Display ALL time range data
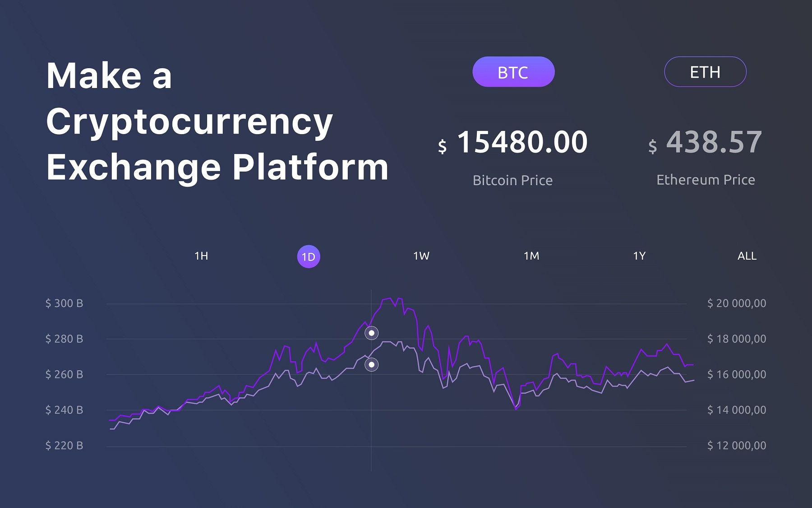812x508 pixels. 747,256
